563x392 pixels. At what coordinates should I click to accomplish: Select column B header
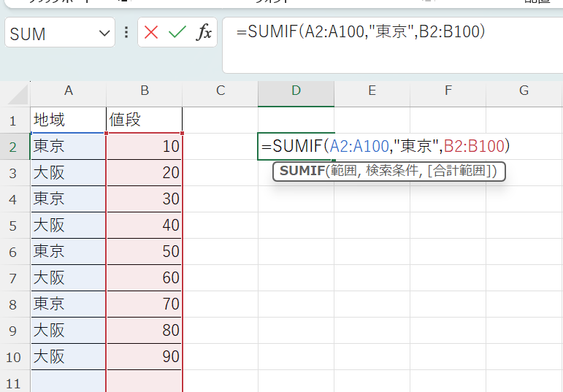click(x=145, y=91)
